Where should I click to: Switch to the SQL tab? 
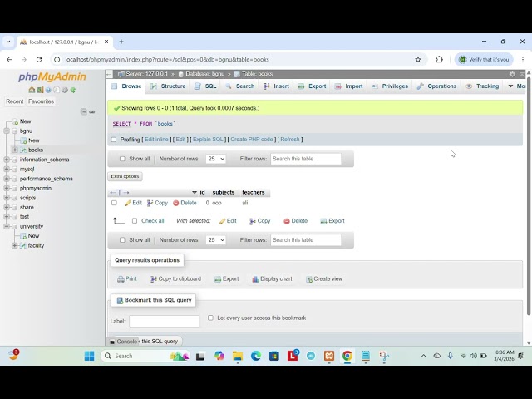(205, 86)
